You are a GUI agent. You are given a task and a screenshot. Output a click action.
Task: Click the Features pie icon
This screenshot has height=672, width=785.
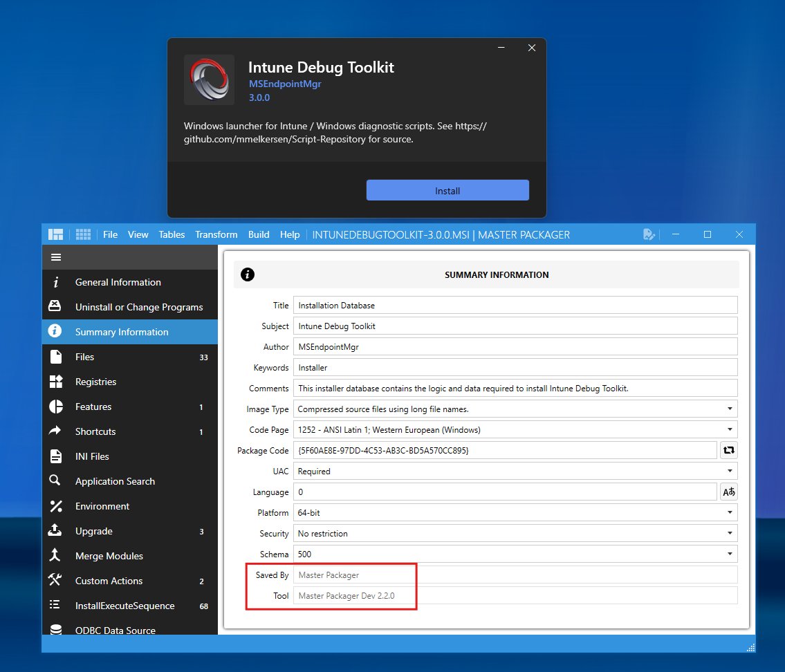(x=56, y=407)
